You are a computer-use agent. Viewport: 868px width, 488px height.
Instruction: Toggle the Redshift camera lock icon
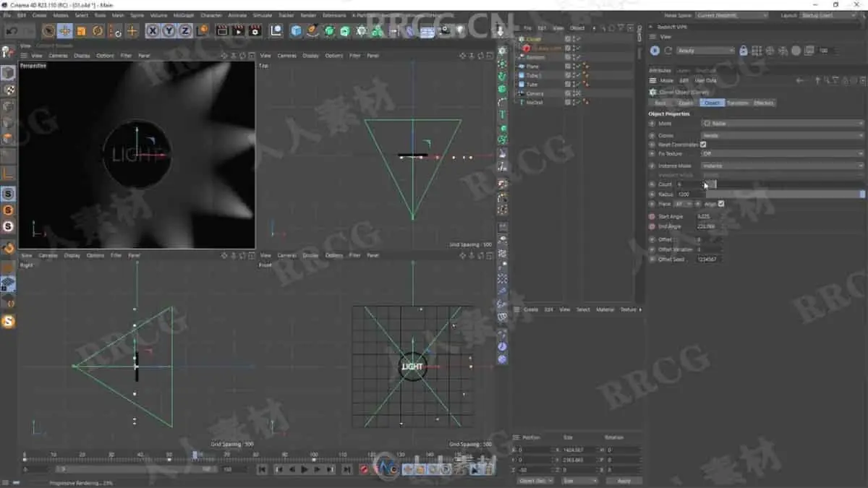click(x=744, y=51)
